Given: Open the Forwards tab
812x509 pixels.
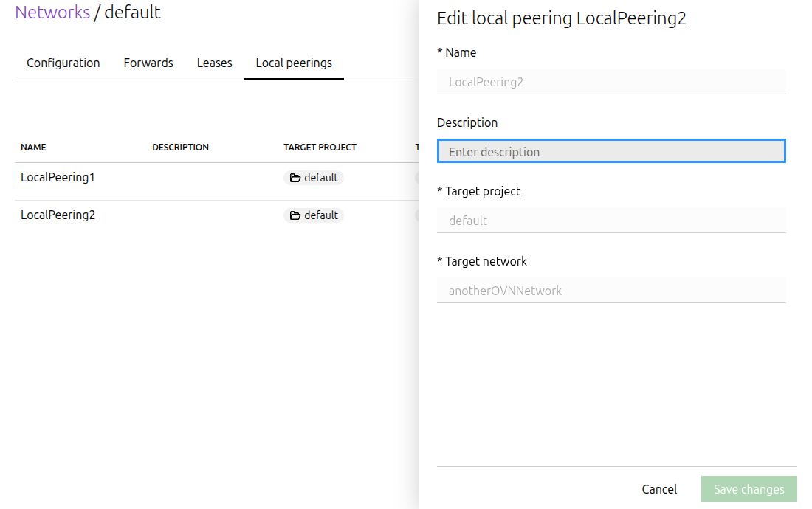Looking at the screenshot, I should [x=148, y=63].
